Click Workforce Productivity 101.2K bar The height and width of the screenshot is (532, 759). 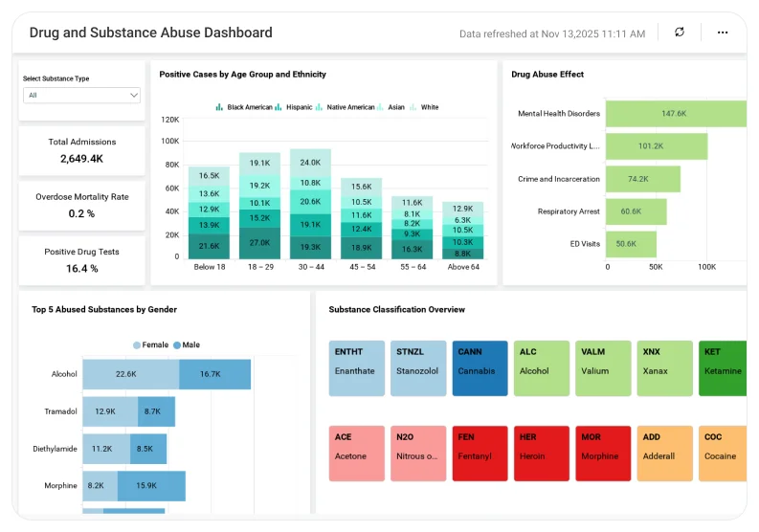pos(657,146)
